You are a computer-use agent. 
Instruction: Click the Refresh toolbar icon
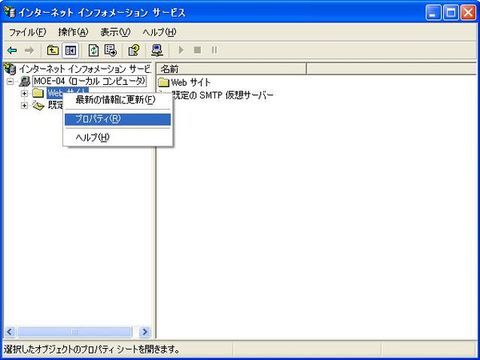[x=93, y=51]
